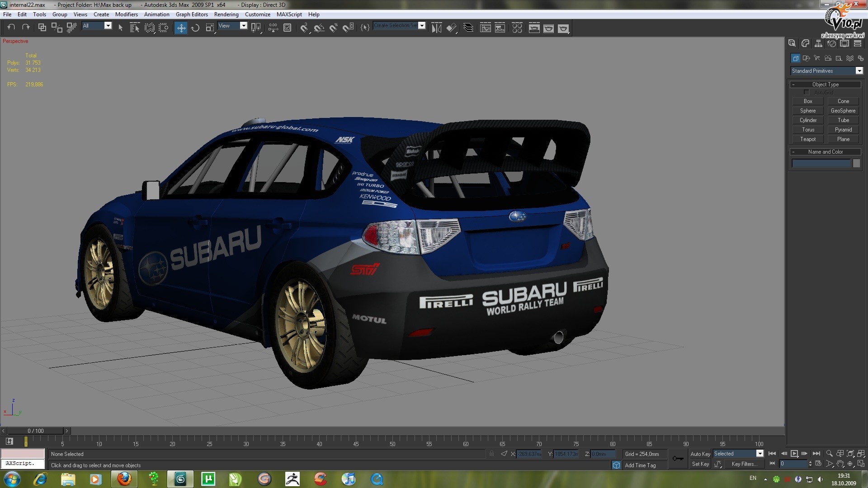Screen dimensions: 868x488
Task: Select the Cameras category icon
Action: (828, 58)
